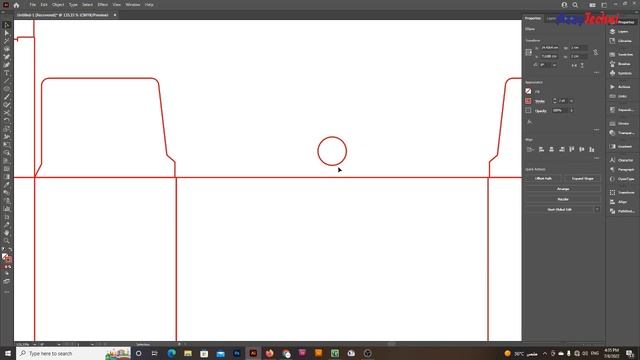Open Windows Start menu
The width and height of the screenshot is (640, 360).
tap(8, 353)
